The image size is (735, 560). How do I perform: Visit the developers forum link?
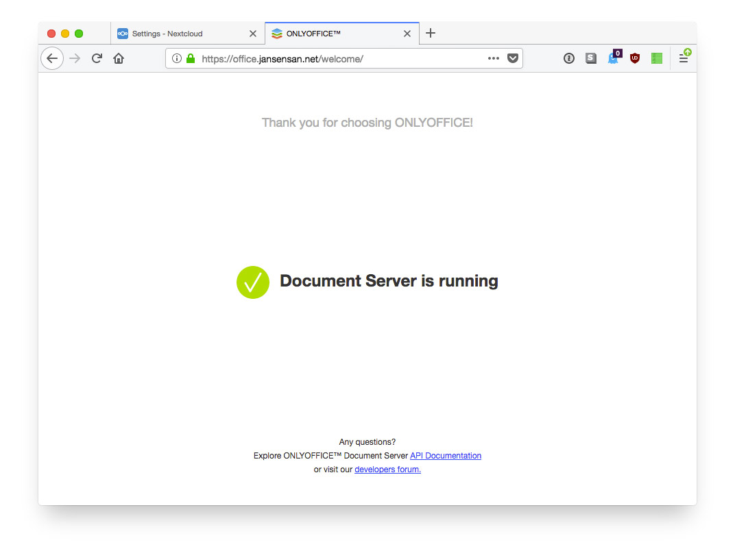click(387, 469)
